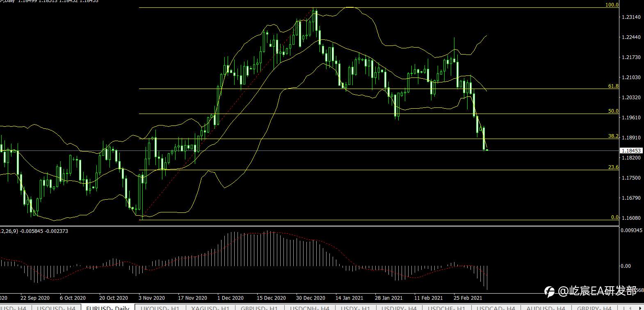The image size is (644, 310).
Task: Click the 22 Sep 2020 date label
Action: point(35,298)
